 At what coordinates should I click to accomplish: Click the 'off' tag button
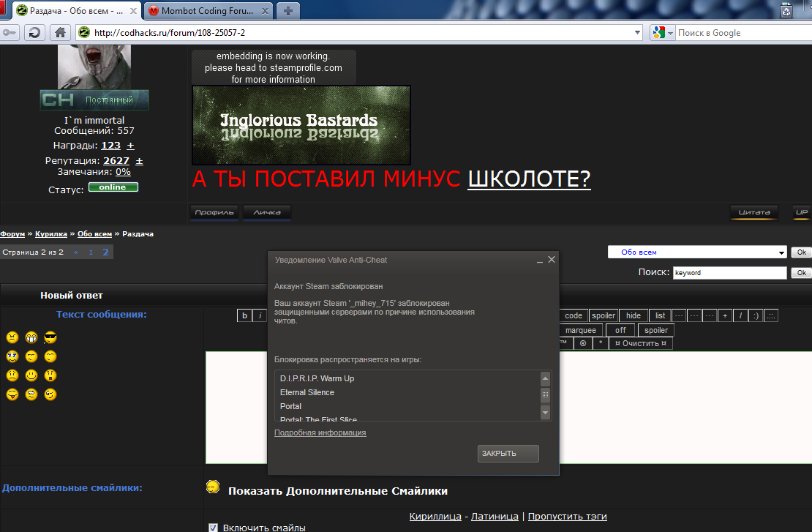click(x=620, y=330)
